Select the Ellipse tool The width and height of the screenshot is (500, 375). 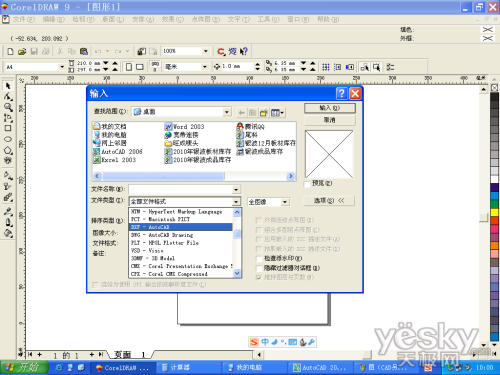[8, 139]
